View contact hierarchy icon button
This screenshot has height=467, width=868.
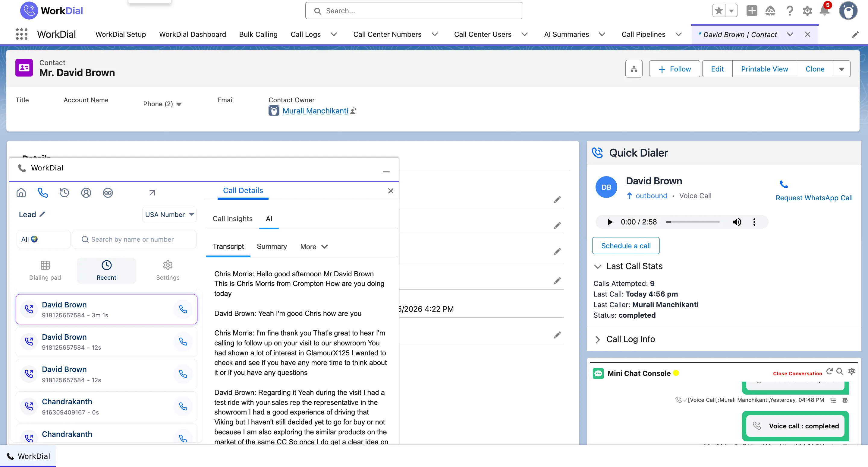point(634,69)
